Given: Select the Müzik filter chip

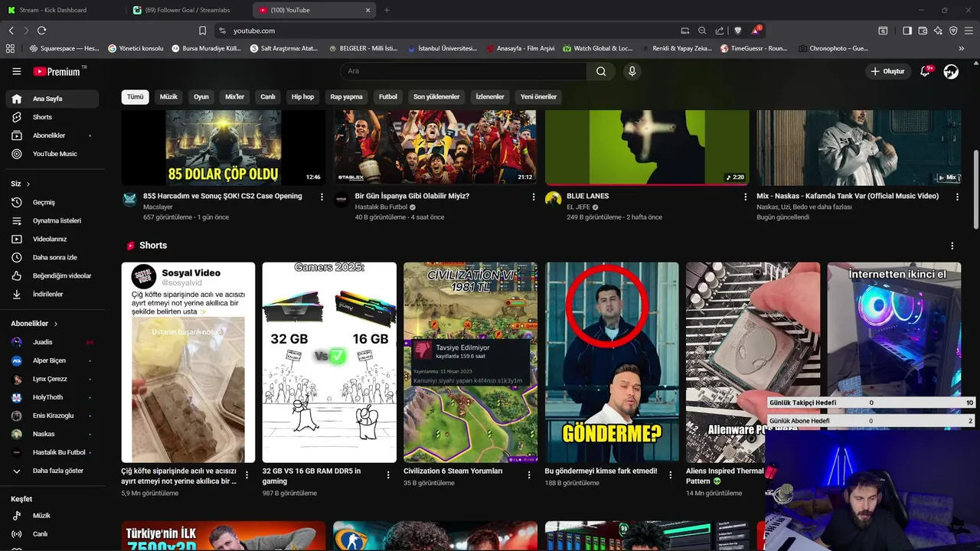Looking at the screenshot, I should [168, 97].
